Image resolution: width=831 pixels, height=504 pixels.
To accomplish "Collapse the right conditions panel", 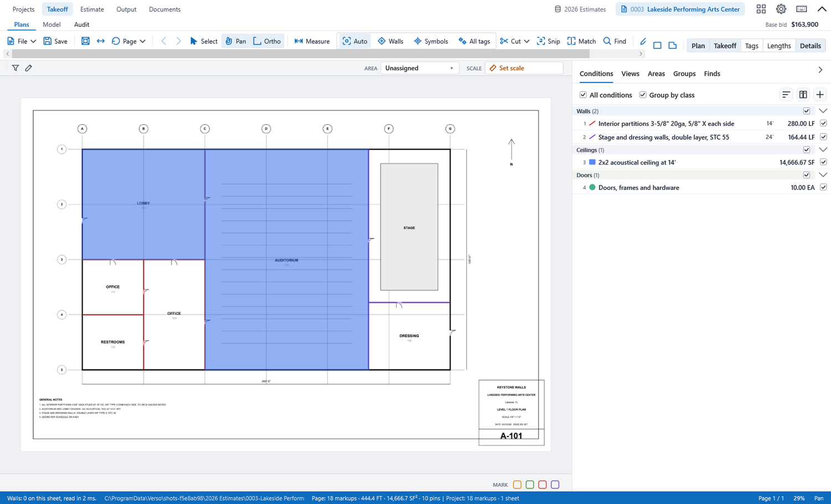I will pyautogui.click(x=820, y=70).
